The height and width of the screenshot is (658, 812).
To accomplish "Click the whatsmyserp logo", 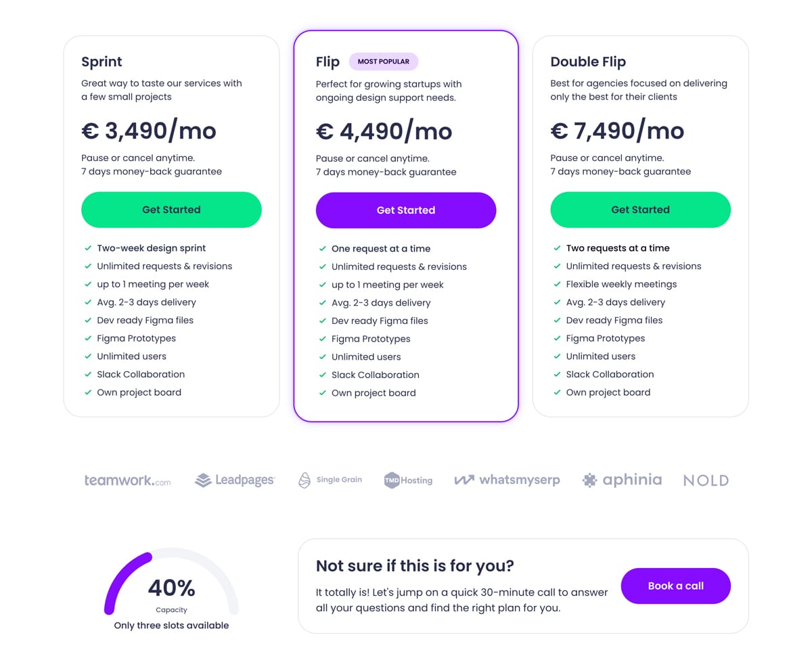I will click(x=507, y=480).
